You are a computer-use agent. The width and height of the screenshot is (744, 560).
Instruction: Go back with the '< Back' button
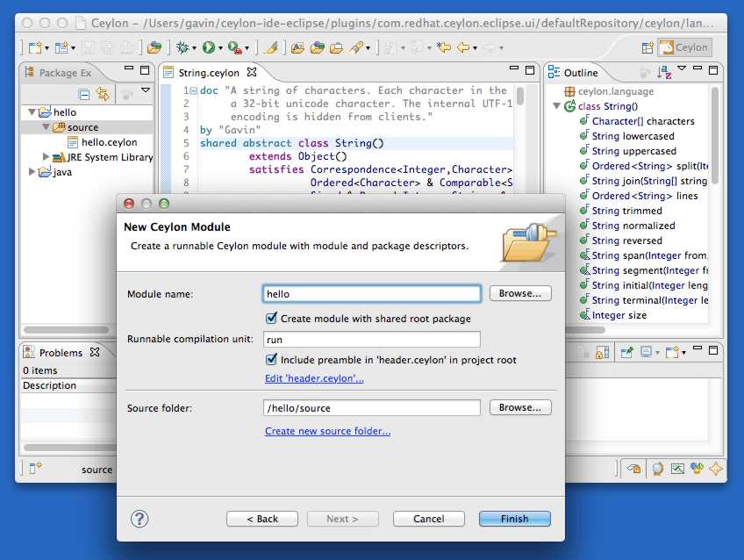[x=262, y=519]
